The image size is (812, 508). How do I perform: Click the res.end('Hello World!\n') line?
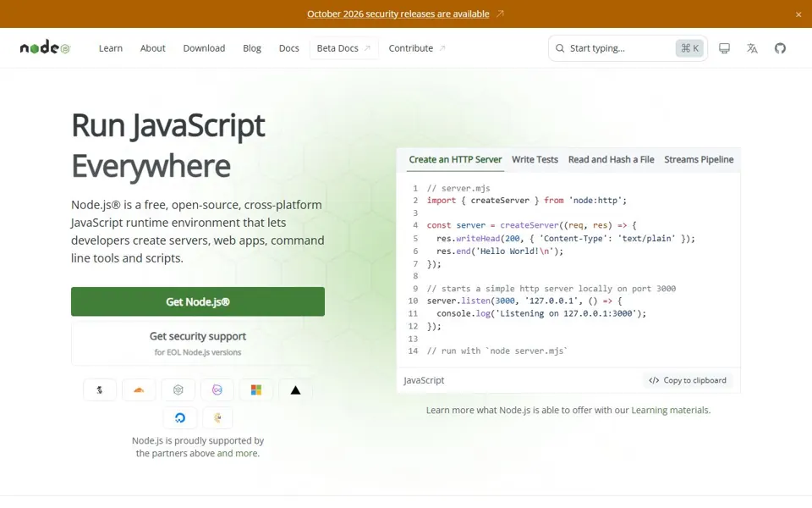pos(500,251)
